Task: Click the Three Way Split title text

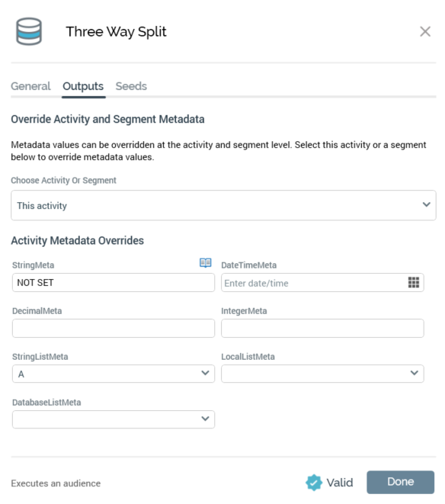Action: coord(117,32)
